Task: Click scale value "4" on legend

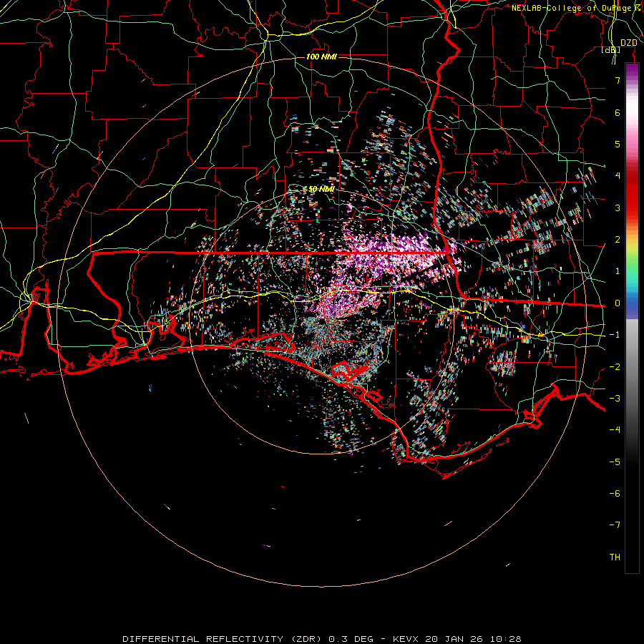Action: click(618, 176)
